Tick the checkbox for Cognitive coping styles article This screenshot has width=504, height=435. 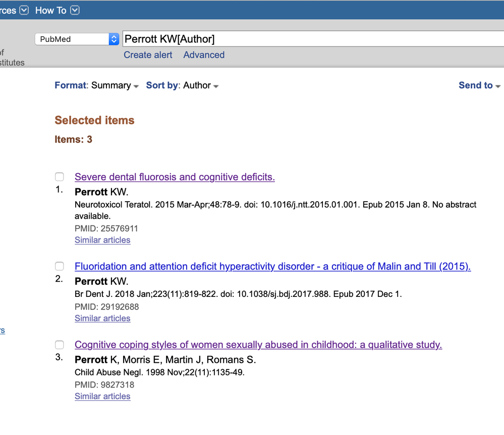pyautogui.click(x=60, y=345)
